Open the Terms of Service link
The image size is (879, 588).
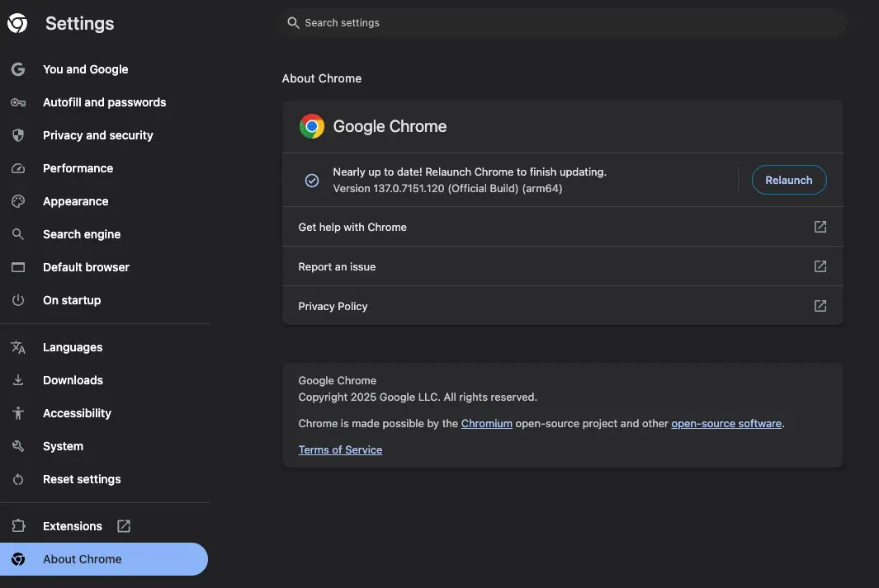click(x=340, y=449)
